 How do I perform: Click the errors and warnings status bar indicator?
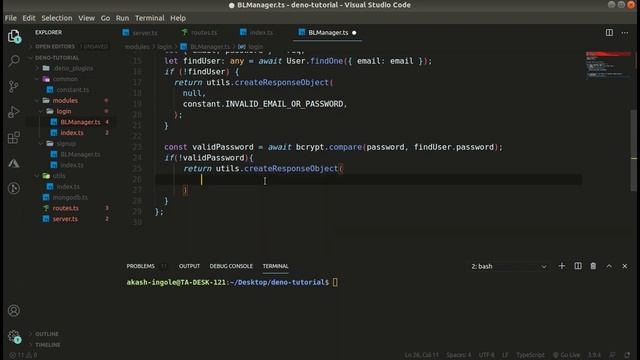click(x=23, y=355)
